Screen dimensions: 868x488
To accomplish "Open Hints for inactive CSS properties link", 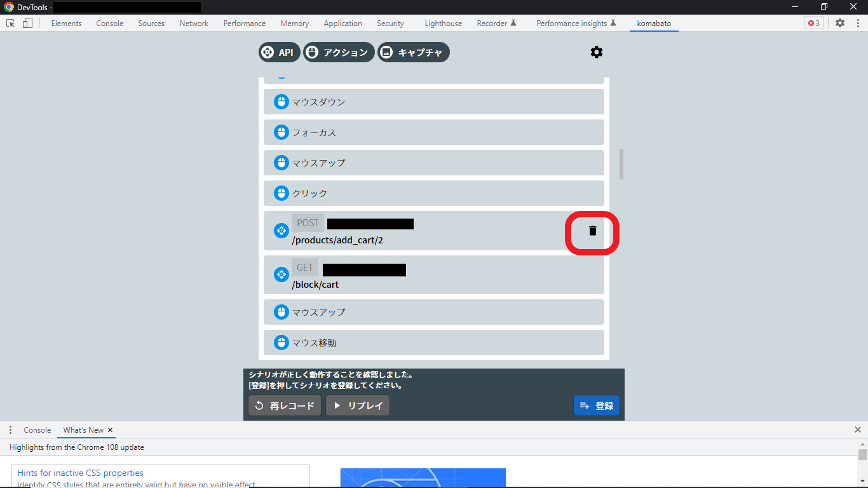I will pyautogui.click(x=81, y=473).
